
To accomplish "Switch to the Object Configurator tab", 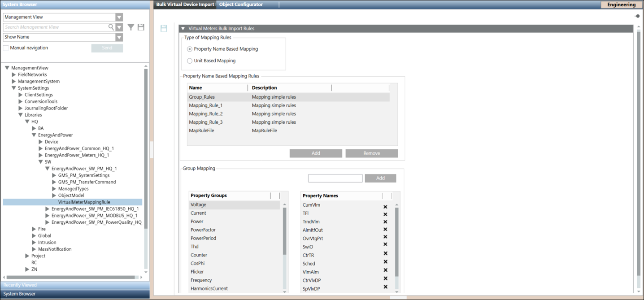I will (x=241, y=4).
